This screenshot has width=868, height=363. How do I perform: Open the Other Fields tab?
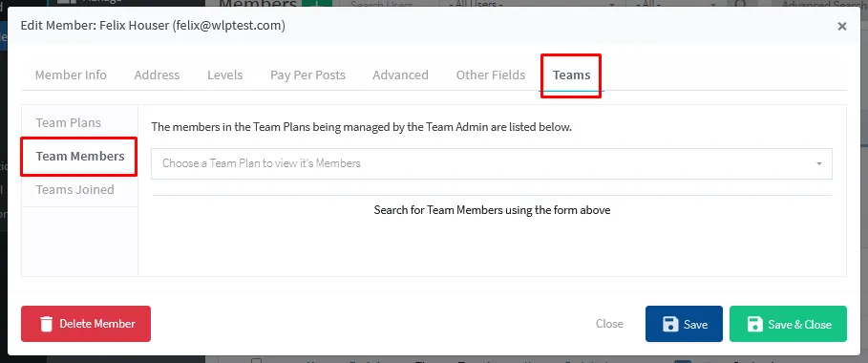click(x=491, y=75)
